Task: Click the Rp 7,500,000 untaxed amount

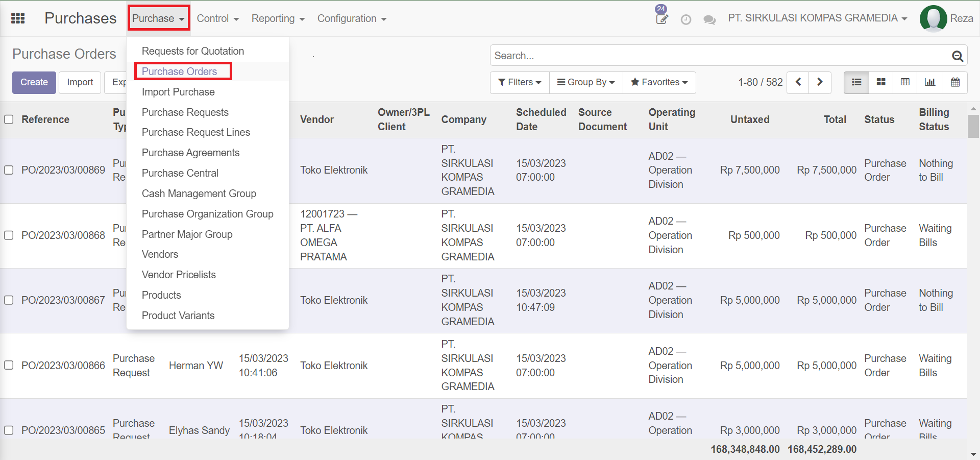Action: (750, 170)
